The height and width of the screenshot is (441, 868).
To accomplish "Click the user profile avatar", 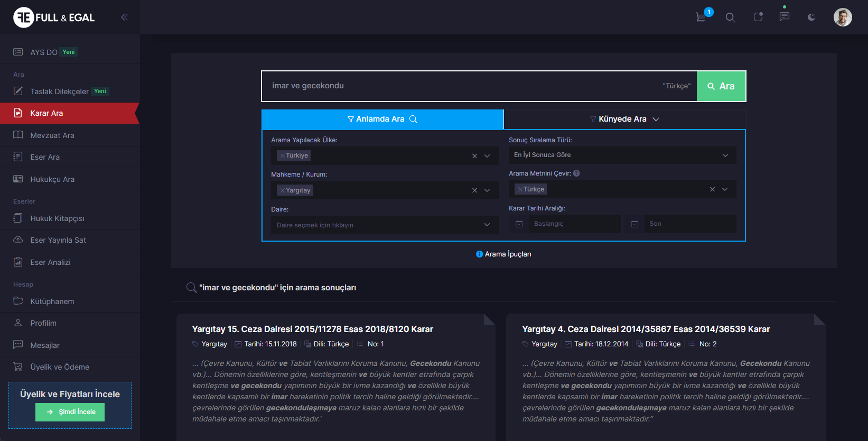I will pyautogui.click(x=843, y=17).
